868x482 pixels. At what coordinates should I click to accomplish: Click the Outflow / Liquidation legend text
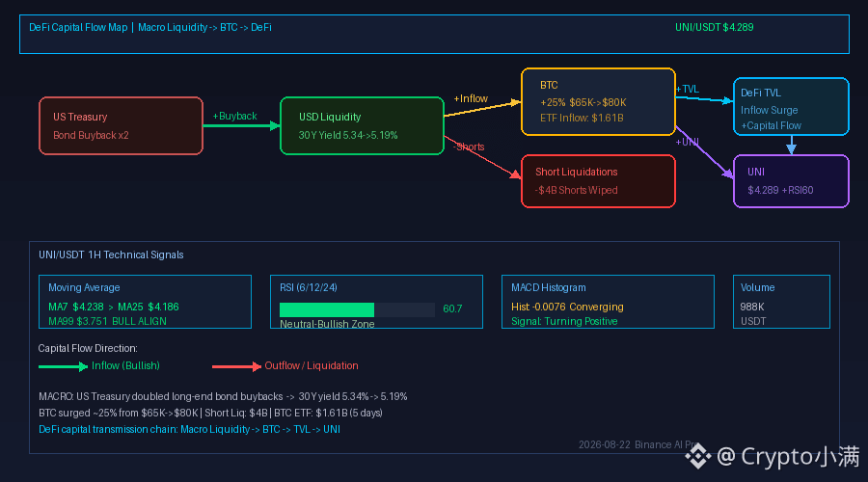[312, 365]
